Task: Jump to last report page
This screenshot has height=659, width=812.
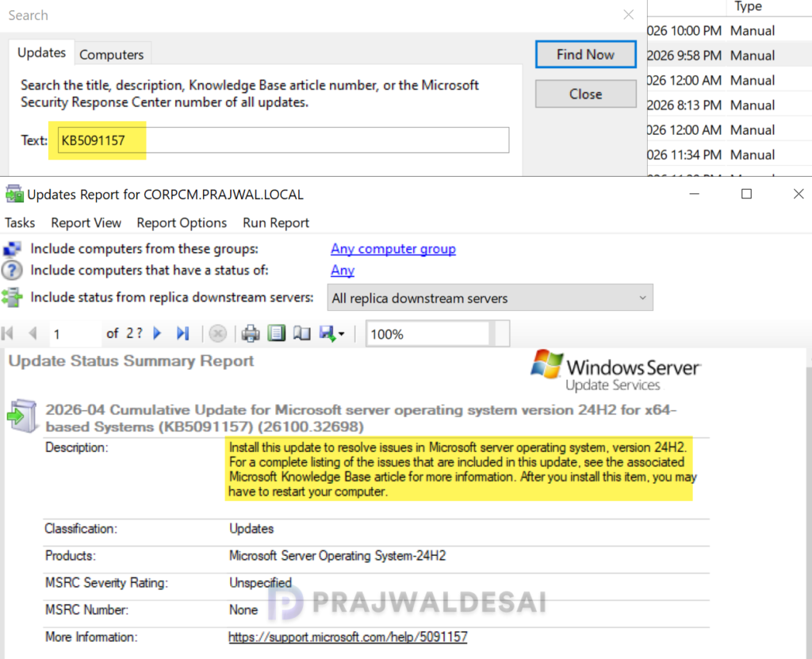Action: coord(183,334)
